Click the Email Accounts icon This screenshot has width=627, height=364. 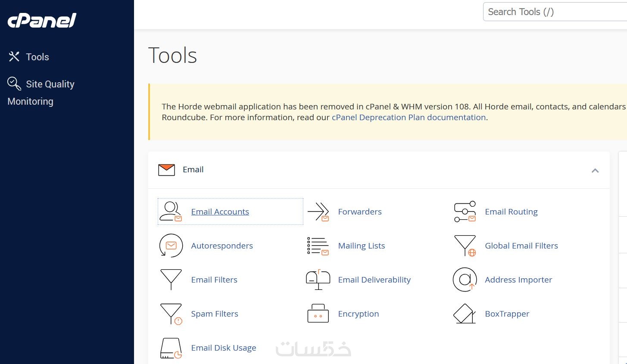pos(171,212)
